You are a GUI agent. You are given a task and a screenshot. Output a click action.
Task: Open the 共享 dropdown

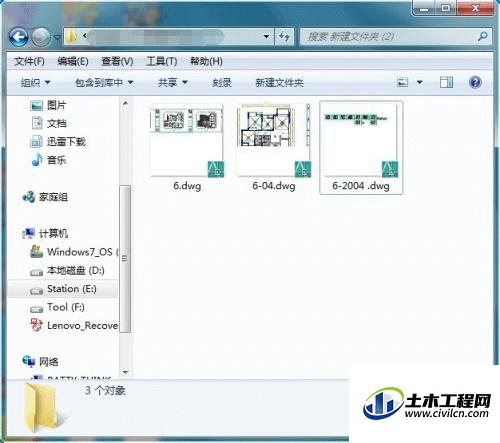pyautogui.click(x=173, y=82)
